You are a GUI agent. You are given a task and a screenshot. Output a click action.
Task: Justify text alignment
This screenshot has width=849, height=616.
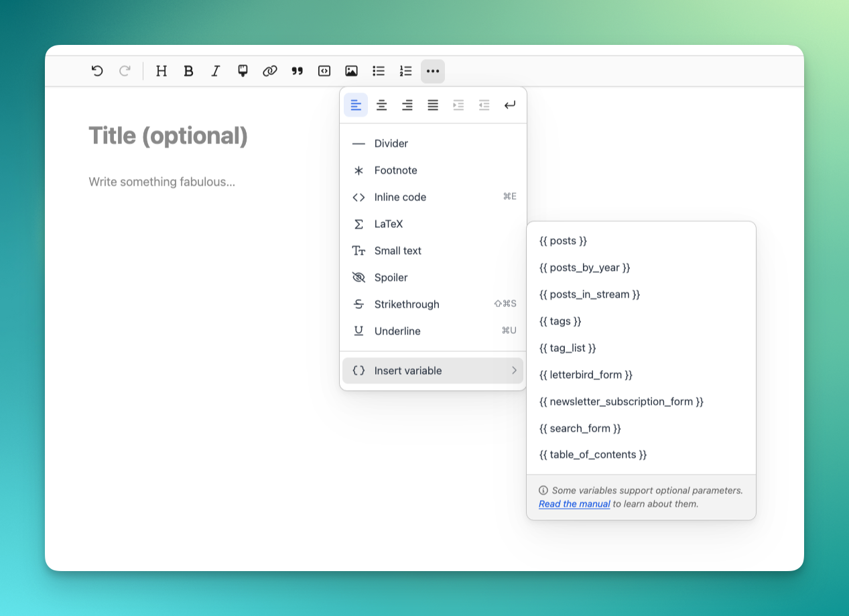pos(433,105)
